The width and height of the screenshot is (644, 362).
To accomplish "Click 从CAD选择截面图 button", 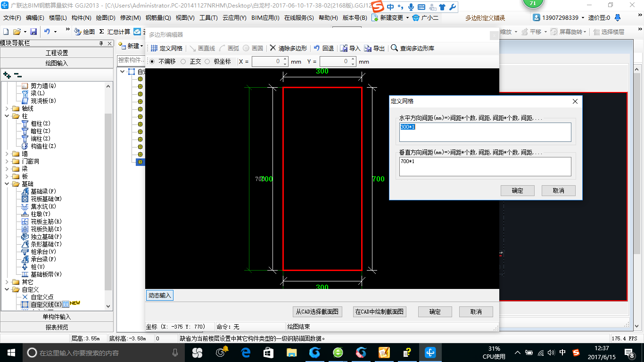I will (317, 312).
